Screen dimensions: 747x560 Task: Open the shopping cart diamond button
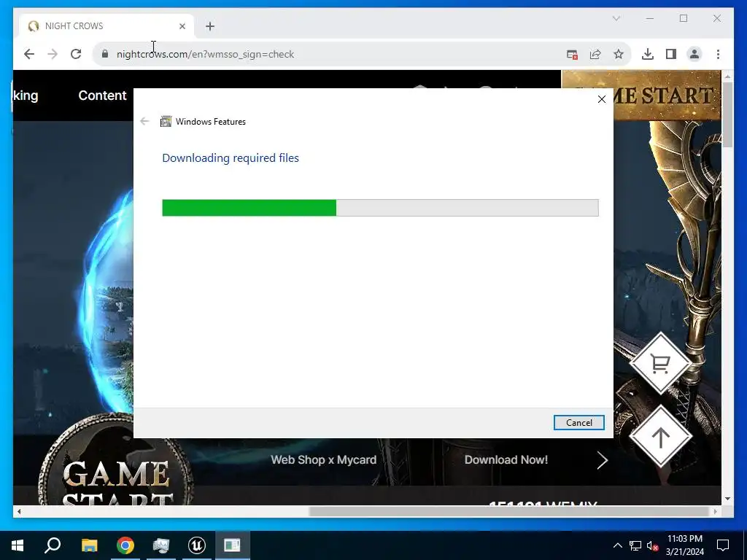pyautogui.click(x=660, y=363)
